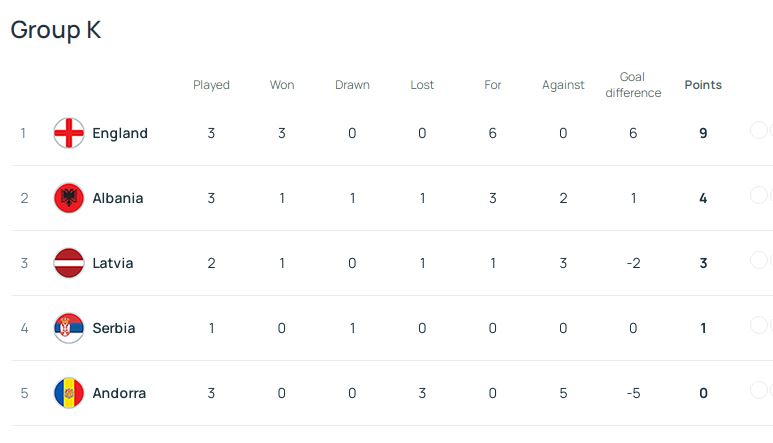The height and width of the screenshot is (443, 773).
Task: Select the For column header
Action: [493, 85]
